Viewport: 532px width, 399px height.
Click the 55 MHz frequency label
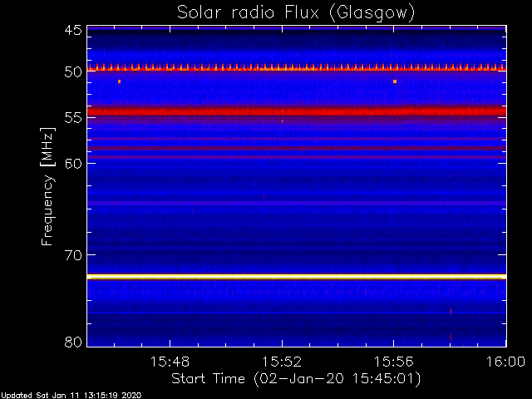point(73,118)
